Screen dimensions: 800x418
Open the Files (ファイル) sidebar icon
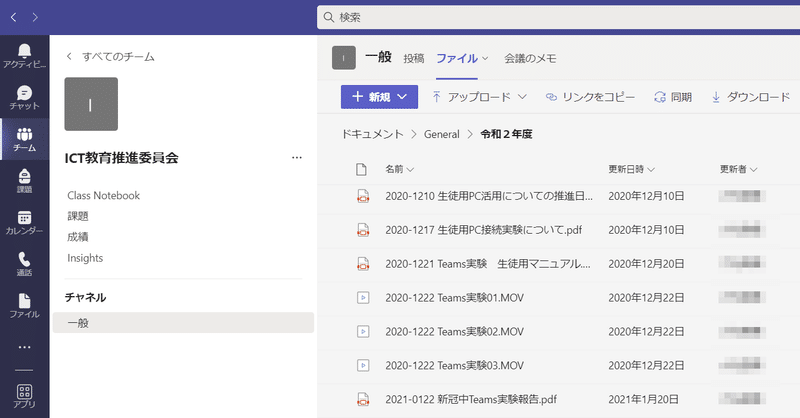tap(24, 306)
